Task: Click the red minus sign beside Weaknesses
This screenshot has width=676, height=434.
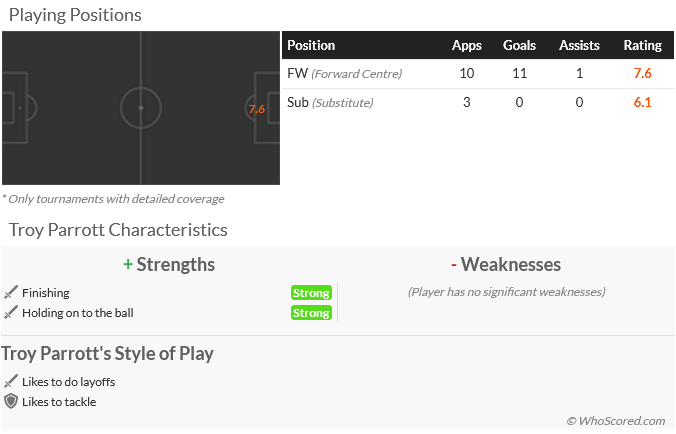Action: coord(454,265)
